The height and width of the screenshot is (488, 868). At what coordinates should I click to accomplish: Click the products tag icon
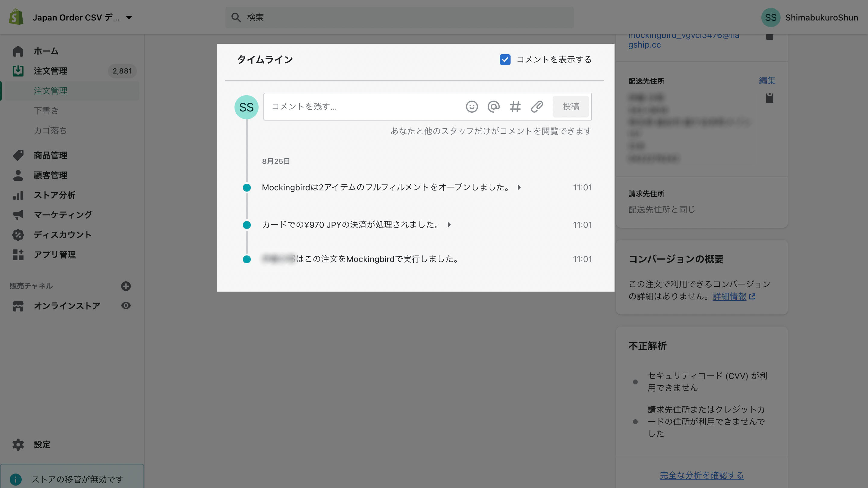tap(18, 155)
